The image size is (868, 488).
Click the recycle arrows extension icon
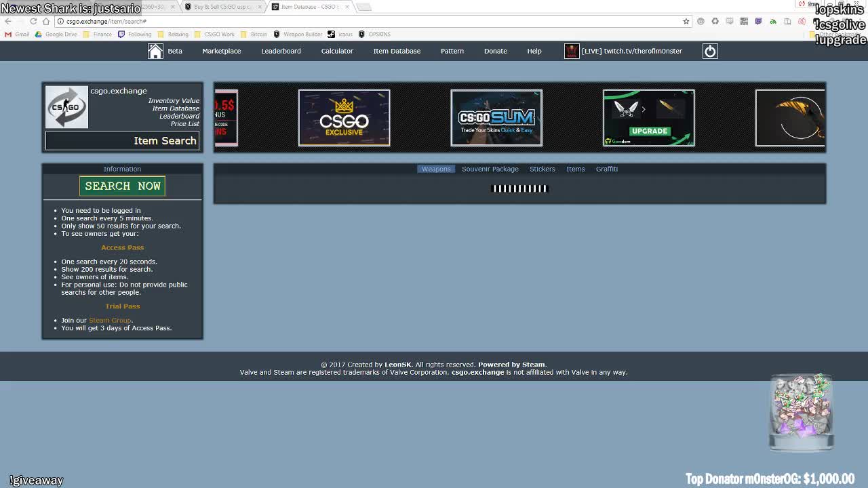715,21
